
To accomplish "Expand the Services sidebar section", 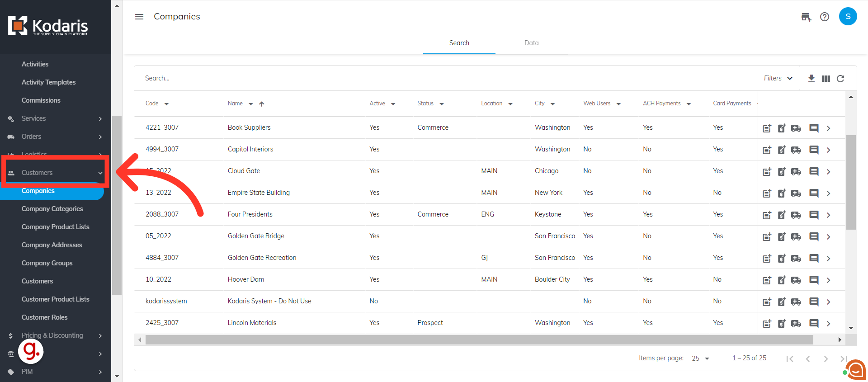I will [56, 118].
